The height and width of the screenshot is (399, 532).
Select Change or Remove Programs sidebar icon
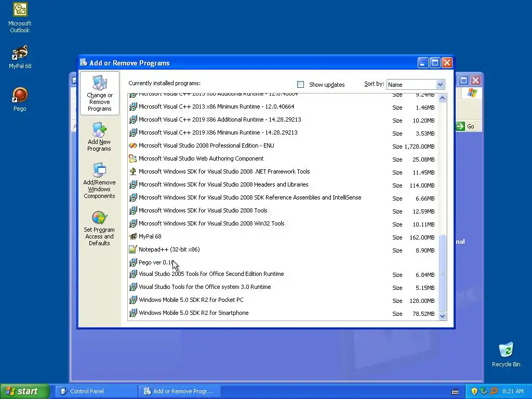pos(99,94)
